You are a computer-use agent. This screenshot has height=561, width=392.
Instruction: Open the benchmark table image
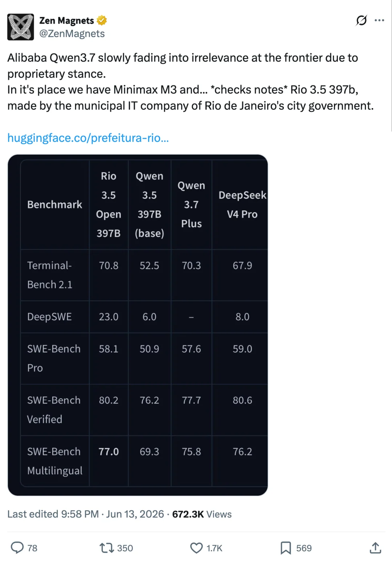click(x=138, y=325)
